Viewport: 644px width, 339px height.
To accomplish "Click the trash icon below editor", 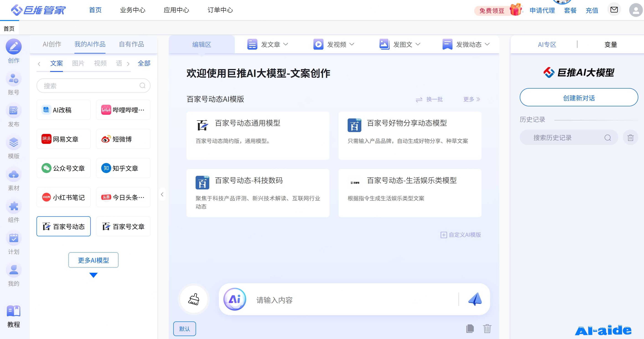I will pos(487,329).
